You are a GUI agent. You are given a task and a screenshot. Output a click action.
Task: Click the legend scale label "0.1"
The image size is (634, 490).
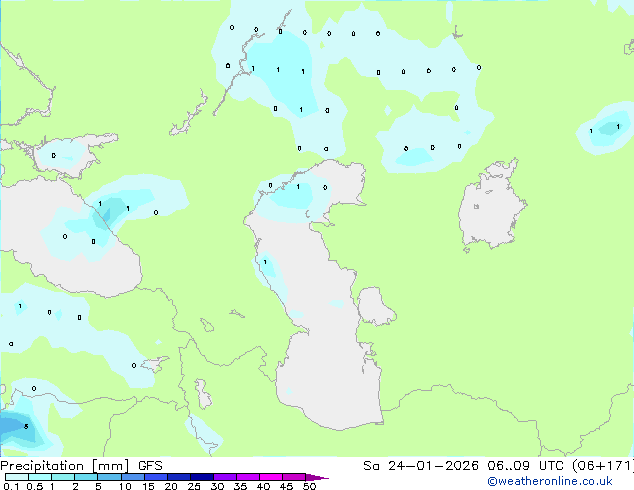tap(11, 486)
